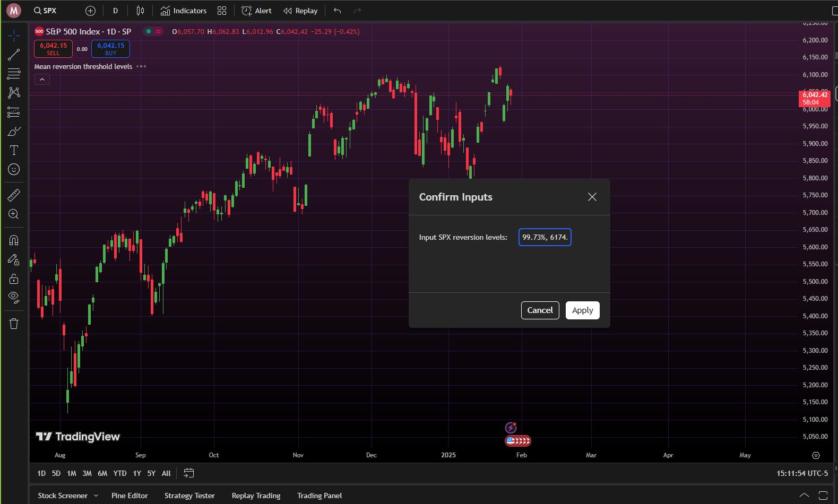Toggle magnet mode on
838x504 pixels.
14,240
